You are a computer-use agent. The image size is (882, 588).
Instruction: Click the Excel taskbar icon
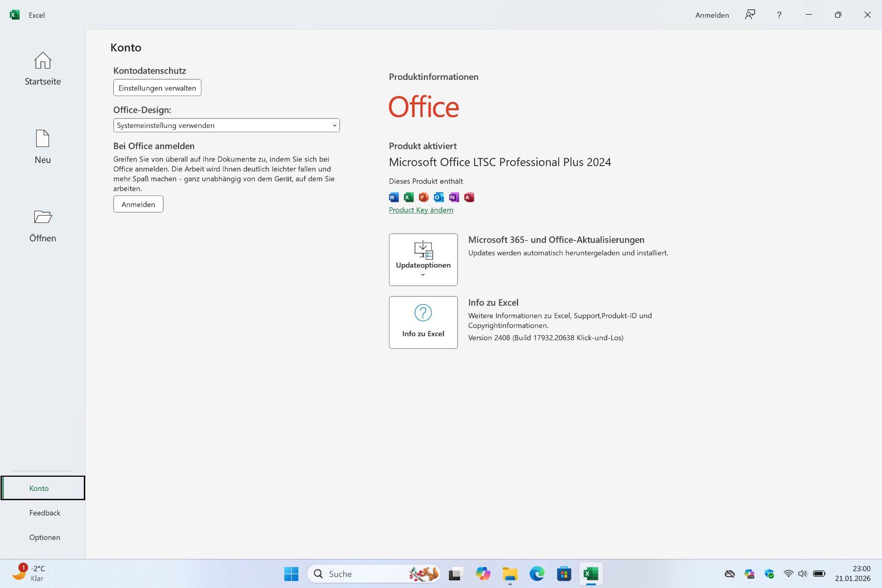tap(591, 574)
